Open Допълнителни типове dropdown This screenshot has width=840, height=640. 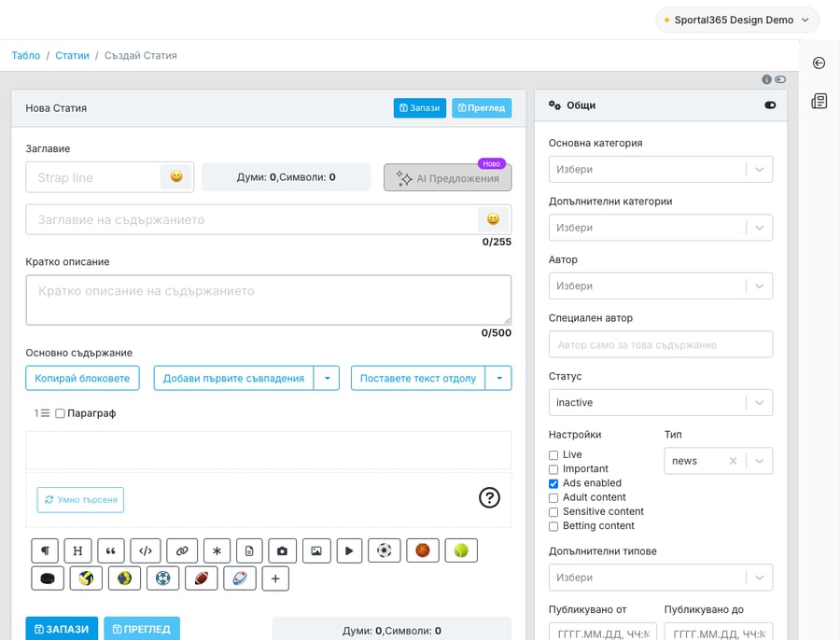(661, 577)
